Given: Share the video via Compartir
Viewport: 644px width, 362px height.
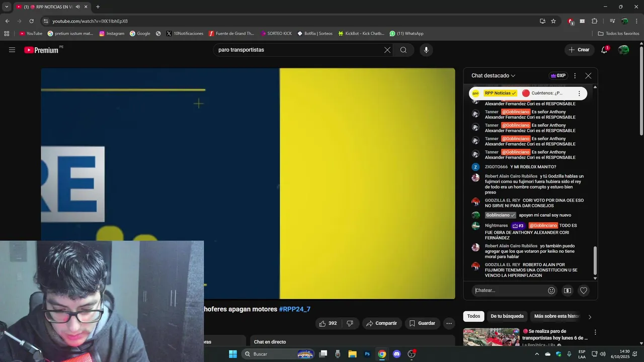Looking at the screenshot, I should [382, 323].
